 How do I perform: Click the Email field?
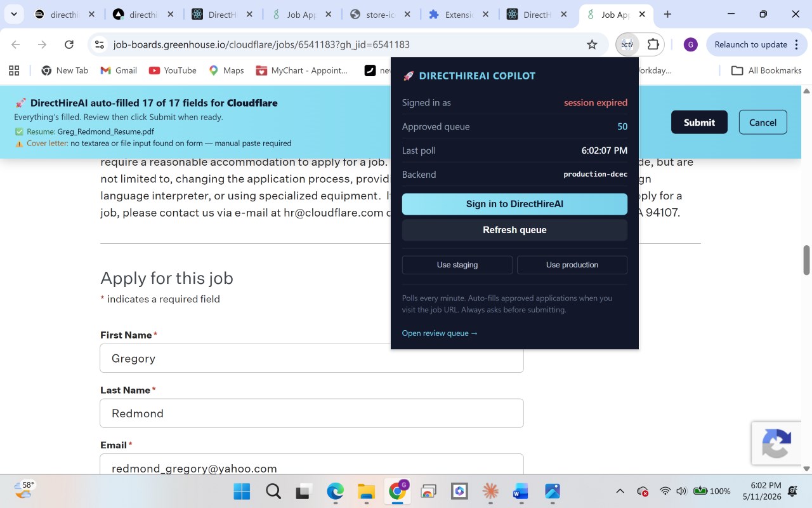311,464
